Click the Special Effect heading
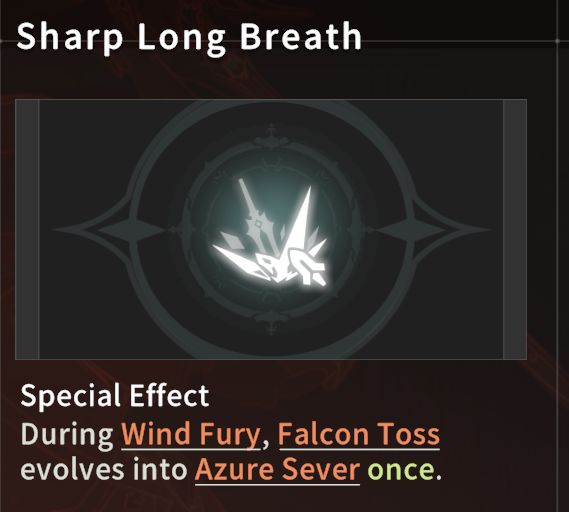The height and width of the screenshot is (512, 569). pos(115,396)
